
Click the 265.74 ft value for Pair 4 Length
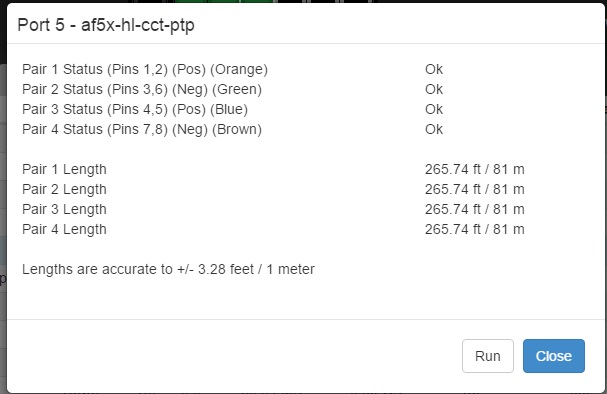(475, 230)
